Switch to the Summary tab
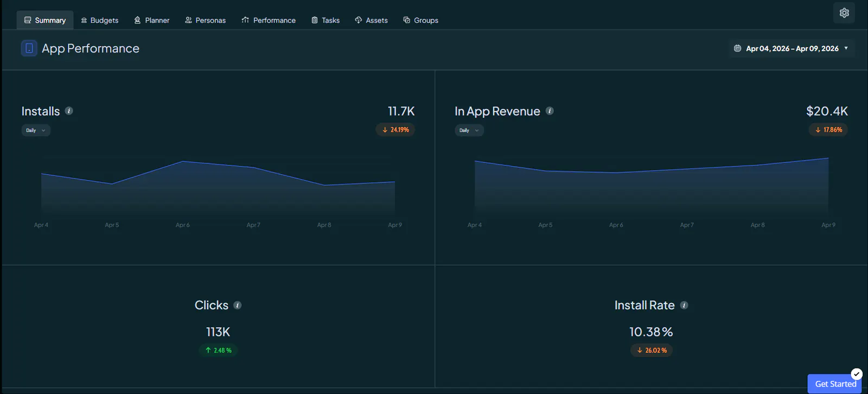The height and width of the screenshot is (394, 868). tap(45, 20)
